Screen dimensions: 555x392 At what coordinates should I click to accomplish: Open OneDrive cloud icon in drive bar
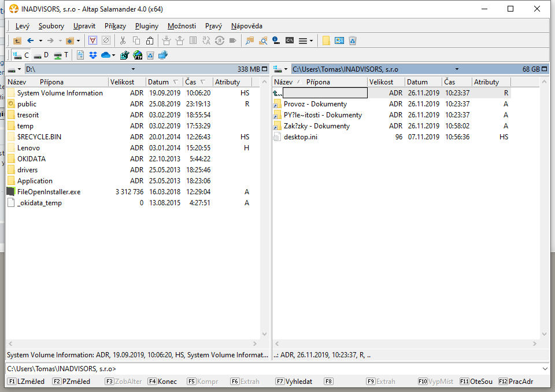click(x=106, y=56)
